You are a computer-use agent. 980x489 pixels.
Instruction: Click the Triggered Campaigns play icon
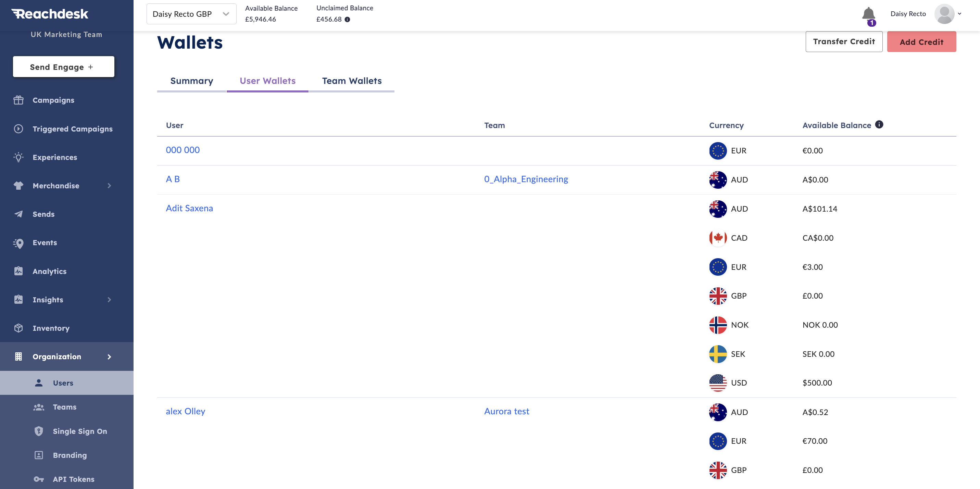[18, 129]
